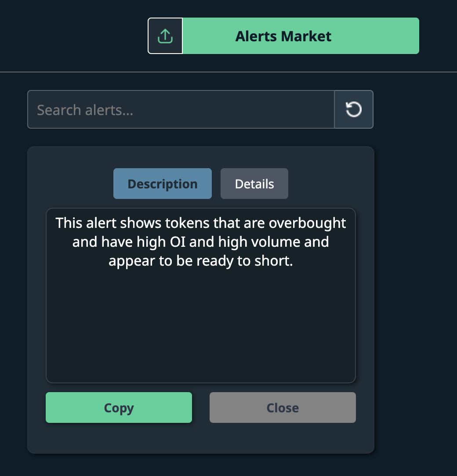The height and width of the screenshot is (476, 457).
Task: Reset the alerts search
Action: tap(354, 109)
